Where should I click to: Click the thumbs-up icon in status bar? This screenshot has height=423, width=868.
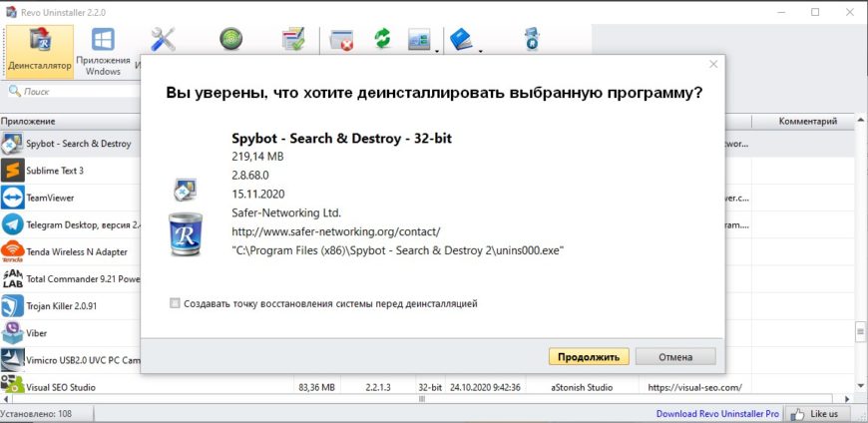pos(797,414)
